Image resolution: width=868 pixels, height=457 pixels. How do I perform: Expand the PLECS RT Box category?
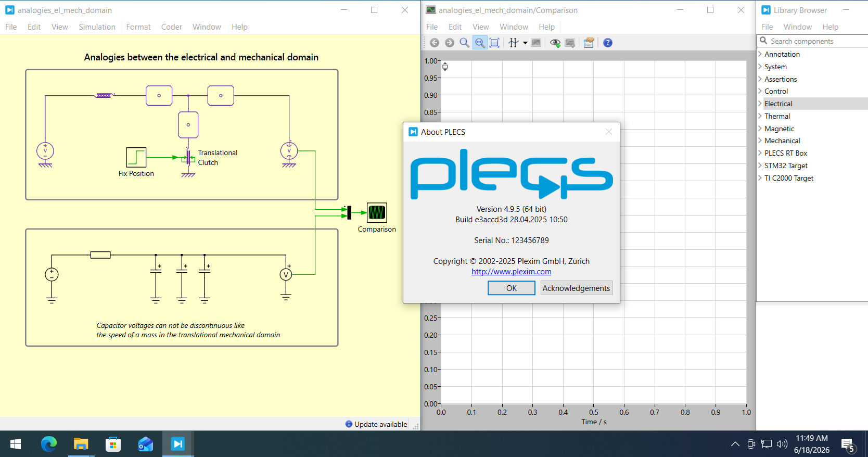760,153
